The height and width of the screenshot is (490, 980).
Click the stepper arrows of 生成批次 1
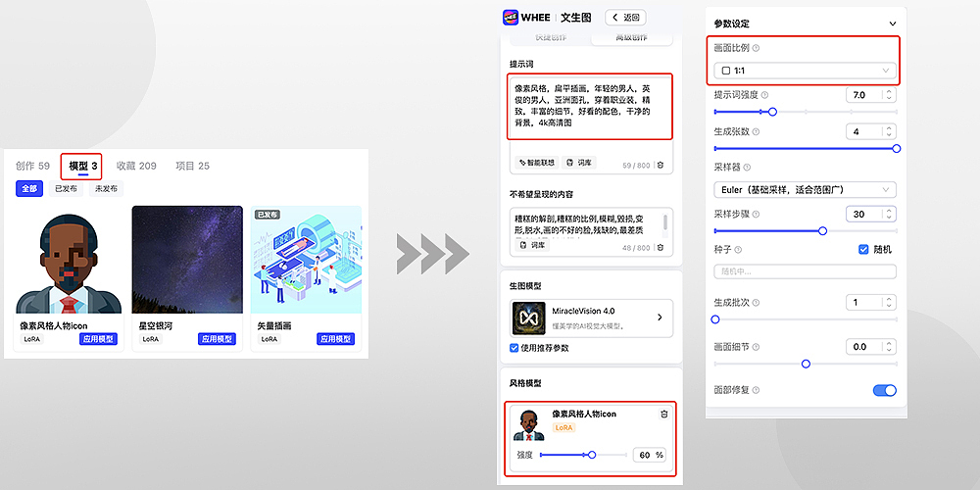coord(890,303)
